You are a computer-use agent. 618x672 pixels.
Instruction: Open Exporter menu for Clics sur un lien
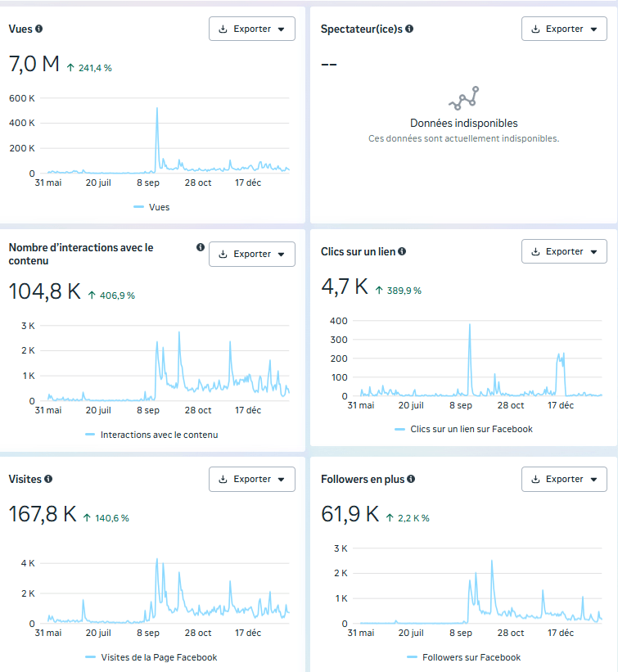click(x=564, y=251)
